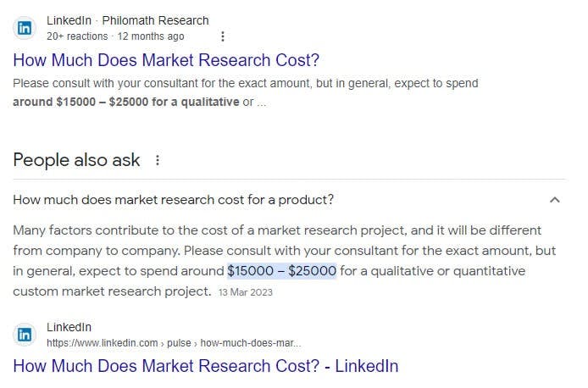Click the '12 months ago' timestamp
The width and height of the screenshot is (588, 388).
pyautogui.click(x=150, y=36)
